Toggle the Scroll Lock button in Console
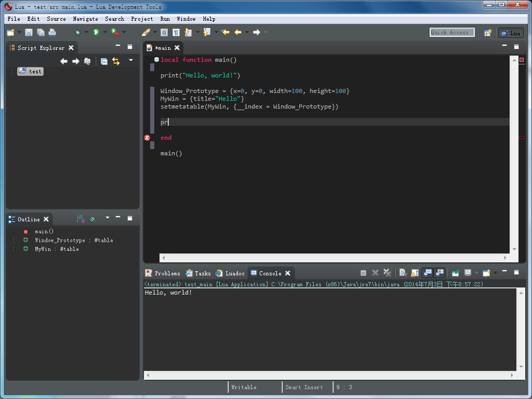 415,273
